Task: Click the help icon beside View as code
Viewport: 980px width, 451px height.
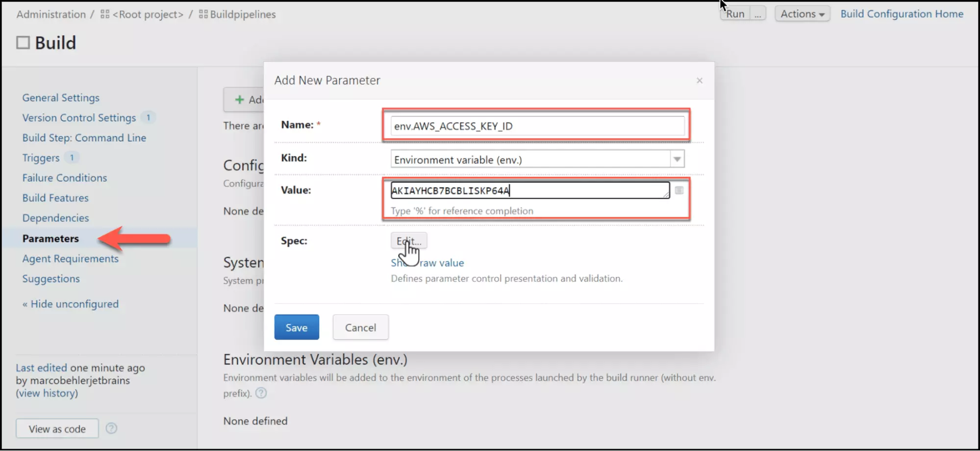Action: click(111, 428)
